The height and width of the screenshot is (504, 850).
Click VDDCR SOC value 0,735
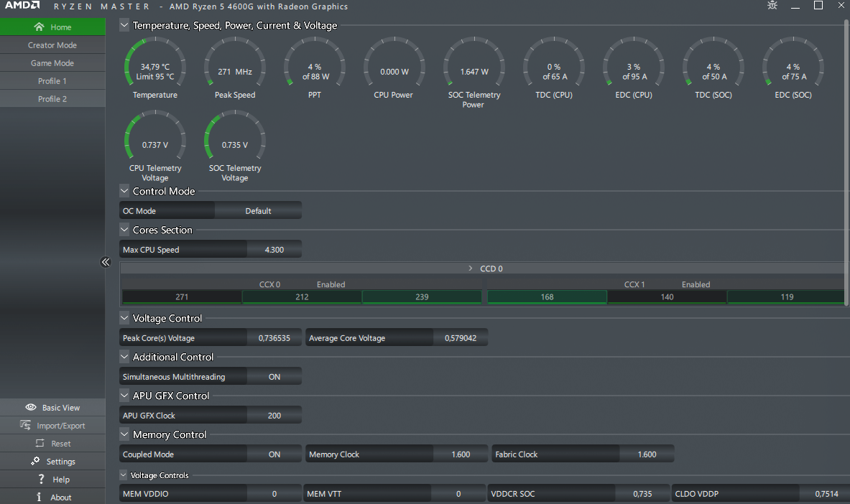point(642,494)
